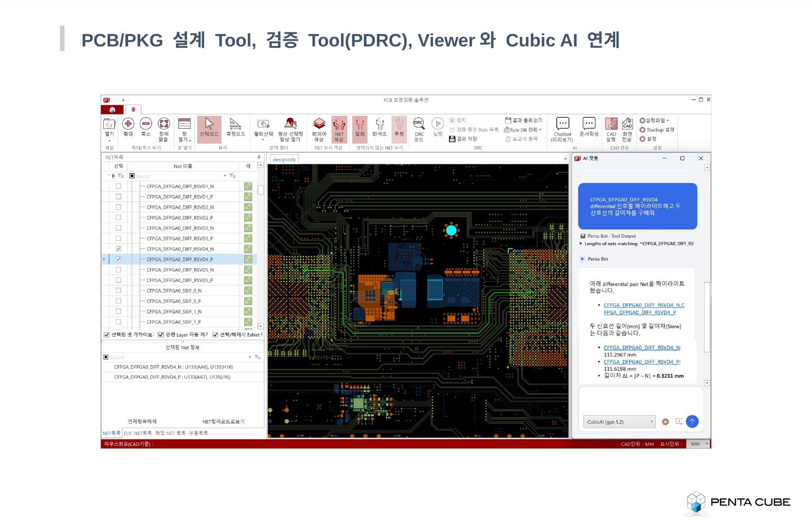Open the CFPGA_DFPGA0_DIFF_RSVD4_P length link
The image size is (812, 527).
(641, 362)
